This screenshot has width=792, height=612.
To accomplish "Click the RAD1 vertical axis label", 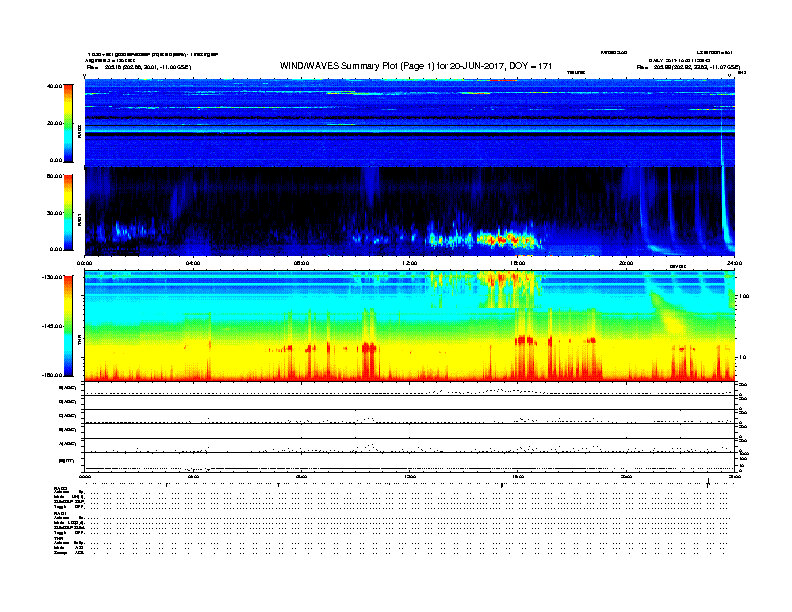I will click(x=79, y=219).
